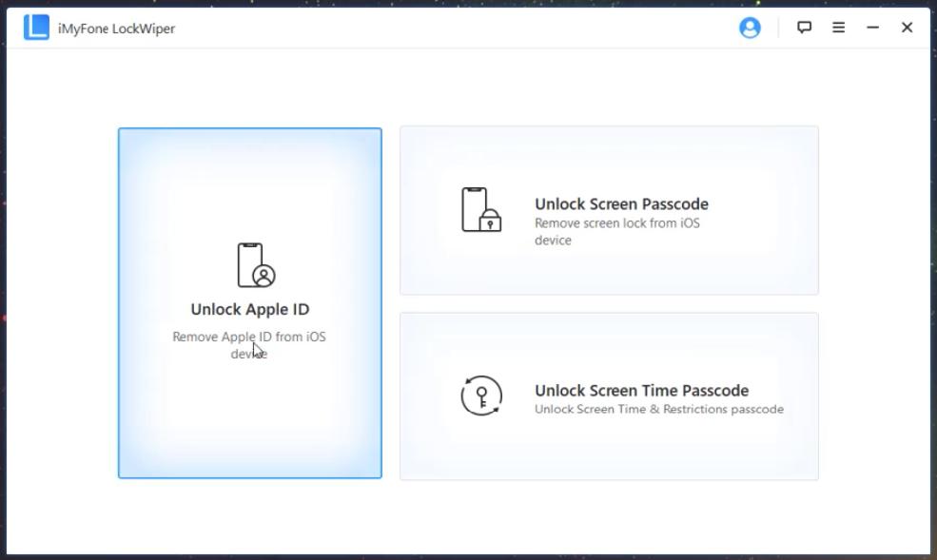Click the iMyFone LockWiper title text

[x=116, y=29]
